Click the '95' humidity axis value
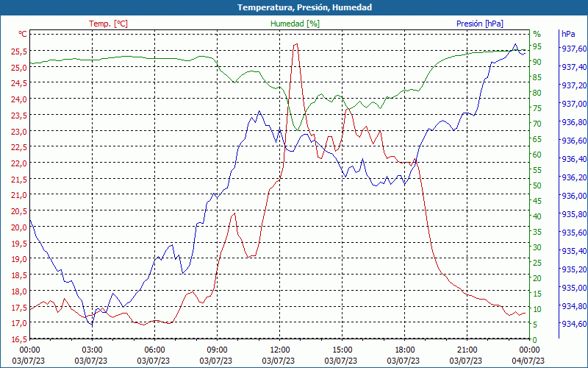The height and width of the screenshot is (368, 588). pyautogui.click(x=537, y=46)
